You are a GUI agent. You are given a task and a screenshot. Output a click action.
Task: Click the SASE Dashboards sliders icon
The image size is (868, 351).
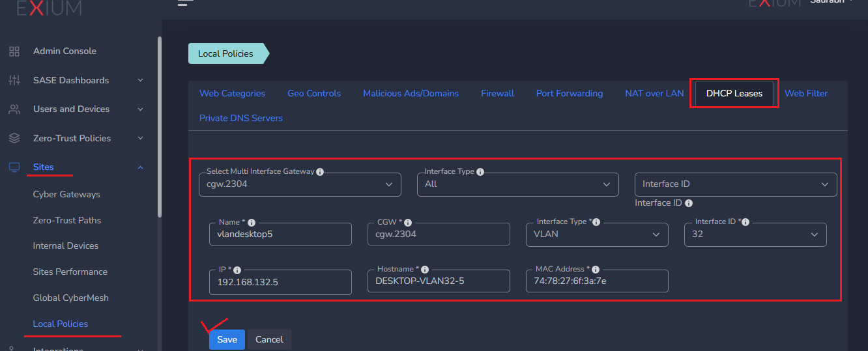(x=14, y=80)
